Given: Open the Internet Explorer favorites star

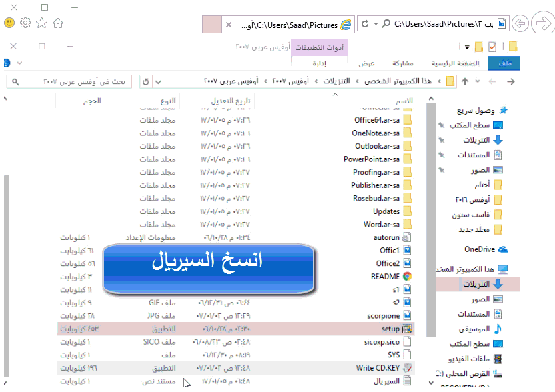Looking at the screenshot, I should point(41,23).
